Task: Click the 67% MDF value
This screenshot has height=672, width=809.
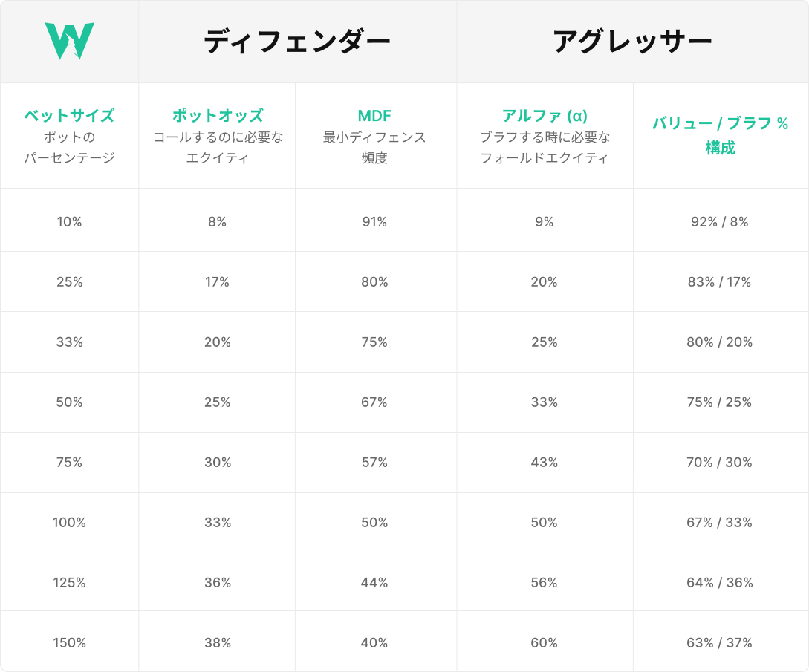Action: [374, 402]
